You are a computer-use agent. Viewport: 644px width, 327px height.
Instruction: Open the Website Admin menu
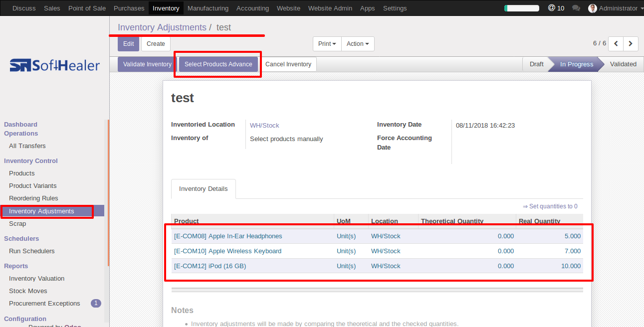tap(330, 8)
